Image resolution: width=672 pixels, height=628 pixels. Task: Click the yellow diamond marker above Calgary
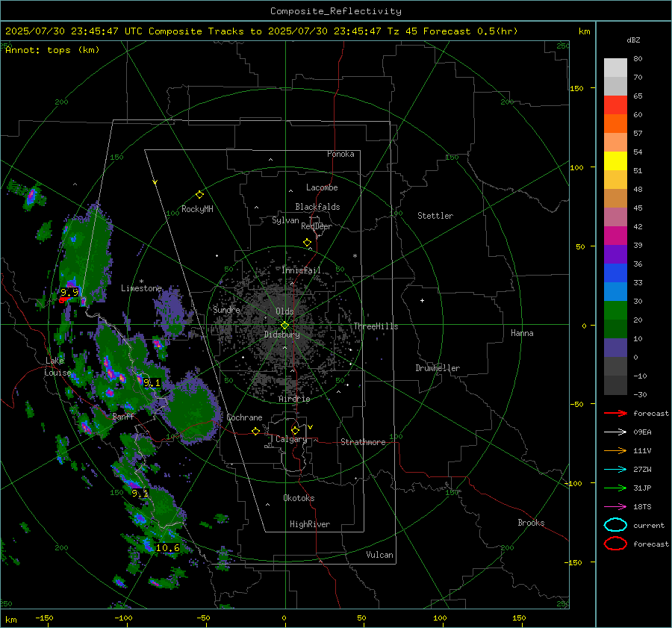pyautogui.click(x=295, y=430)
